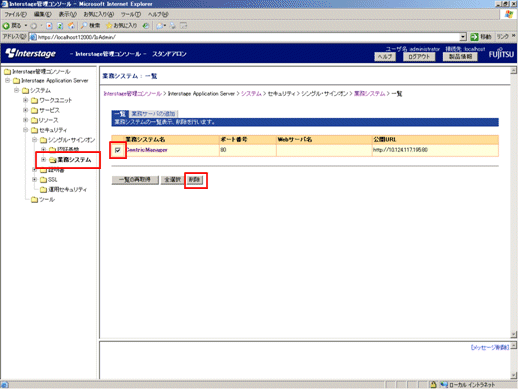The height and width of the screenshot is (389, 518).
Task: Click the Edit page toolbar icon
Action: 183,26
